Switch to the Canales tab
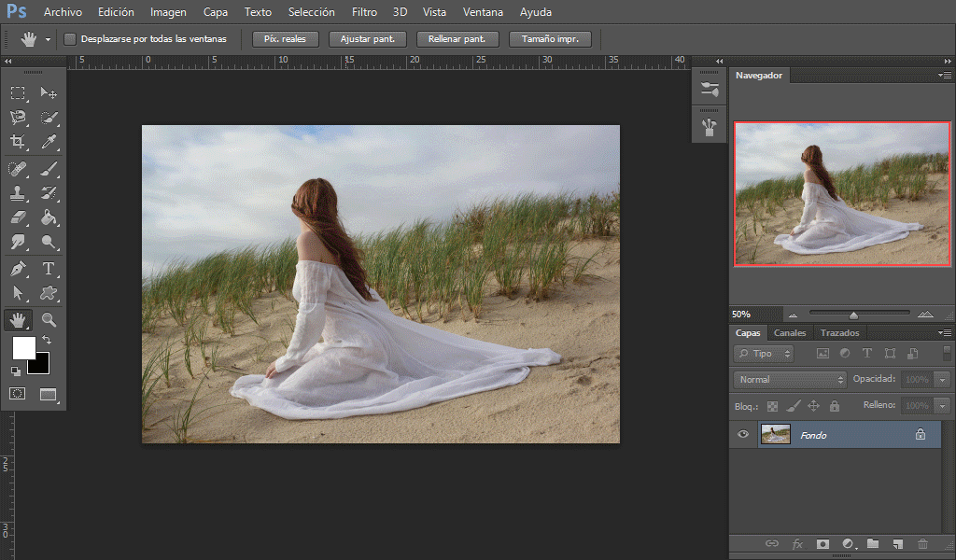Image resolution: width=956 pixels, height=560 pixels. (790, 333)
